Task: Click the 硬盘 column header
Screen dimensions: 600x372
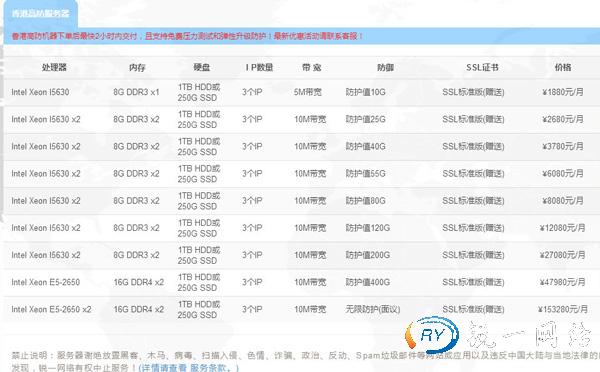Action: point(202,67)
